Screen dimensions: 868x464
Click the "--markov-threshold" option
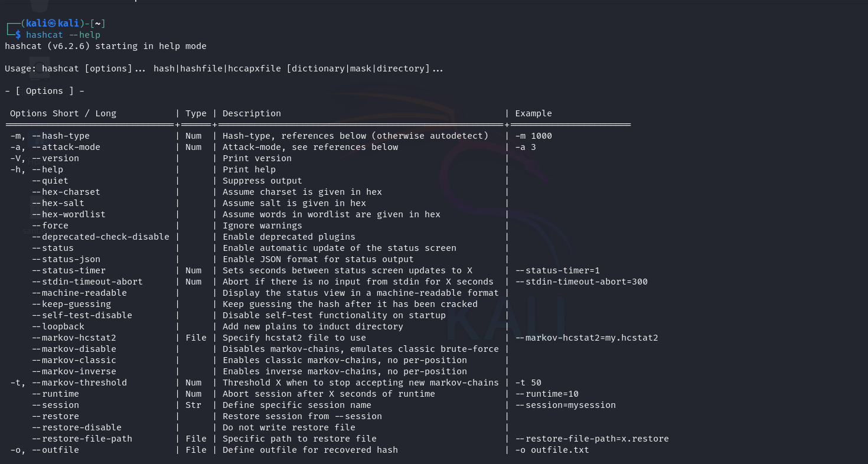[79, 383]
